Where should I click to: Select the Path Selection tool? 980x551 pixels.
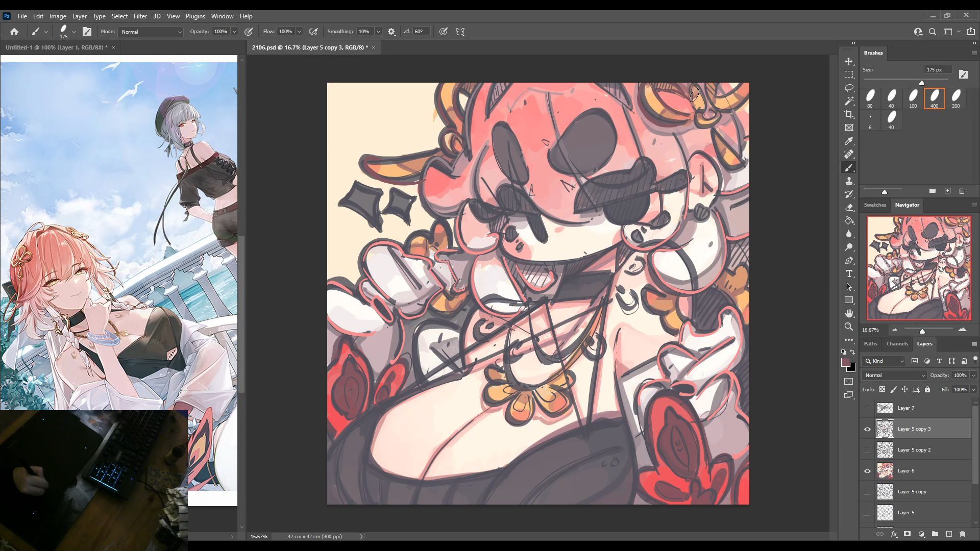[x=849, y=287]
